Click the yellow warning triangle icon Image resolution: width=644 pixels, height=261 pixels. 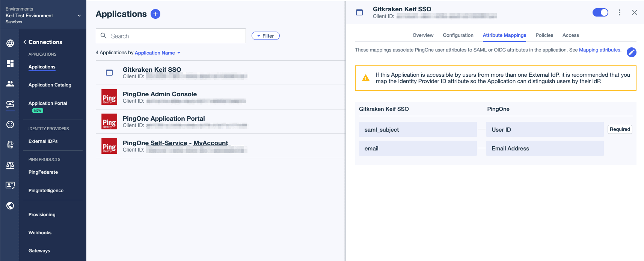point(365,78)
